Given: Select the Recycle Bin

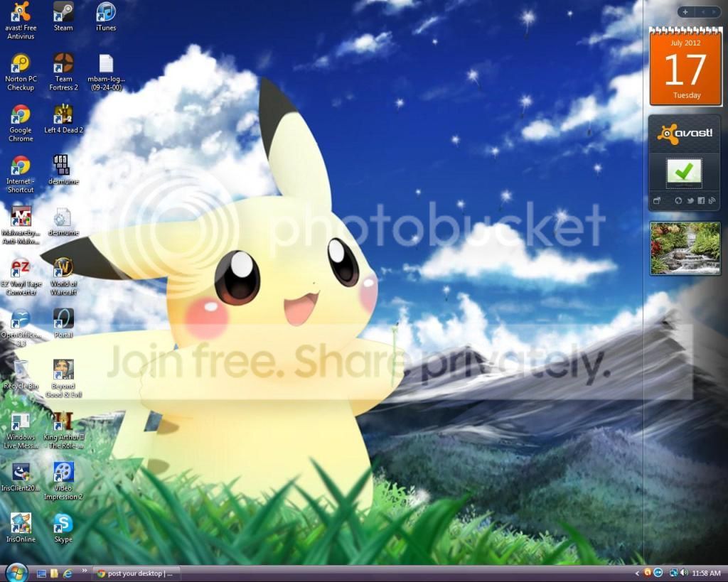Looking at the screenshot, I should (x=21, y=374).
